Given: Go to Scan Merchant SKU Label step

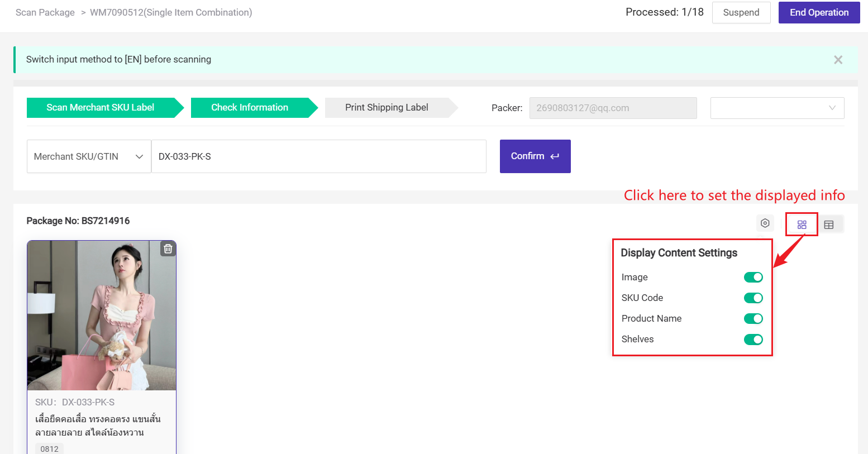Looking at the screenshot, I should pos(105,108).
